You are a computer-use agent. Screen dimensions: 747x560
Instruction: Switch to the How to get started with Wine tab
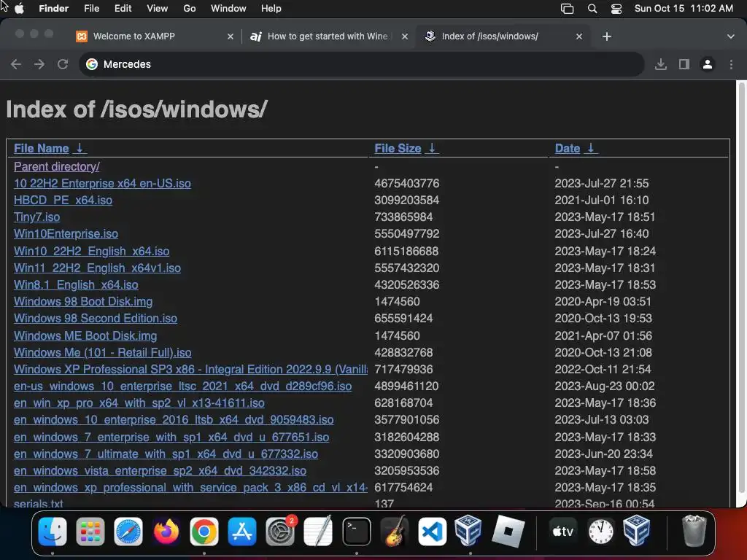pos(328,36)
